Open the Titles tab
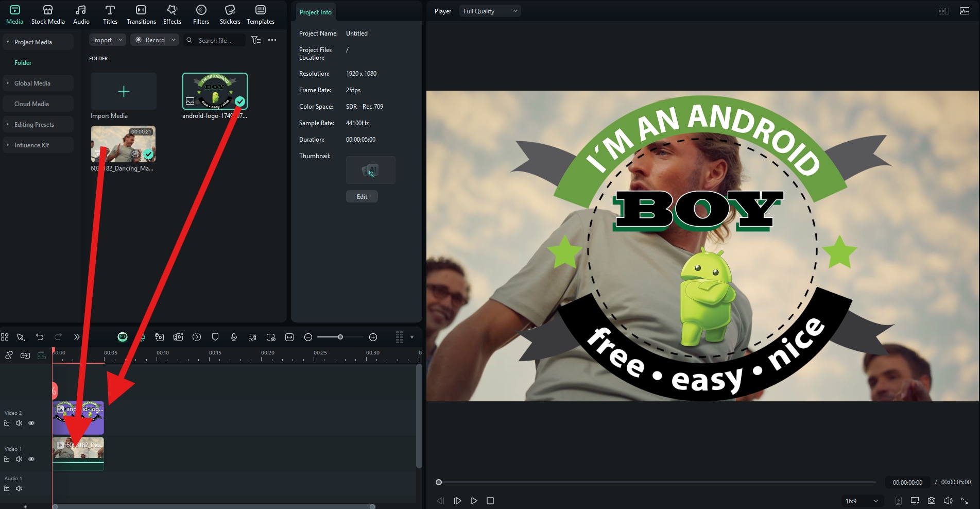Screen dimensions: 980x509 [x=110, y=14]
